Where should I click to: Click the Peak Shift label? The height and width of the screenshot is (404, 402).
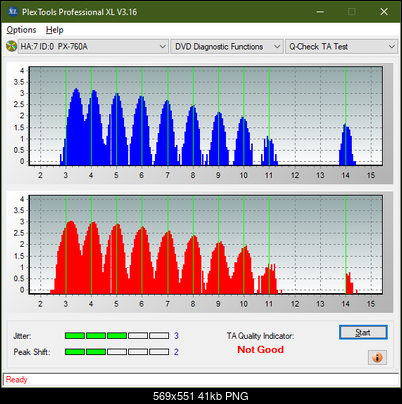point(32,352)
